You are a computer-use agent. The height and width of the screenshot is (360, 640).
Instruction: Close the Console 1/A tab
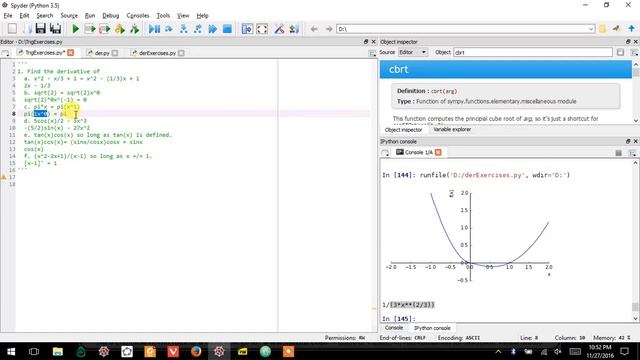coord(438,152)
